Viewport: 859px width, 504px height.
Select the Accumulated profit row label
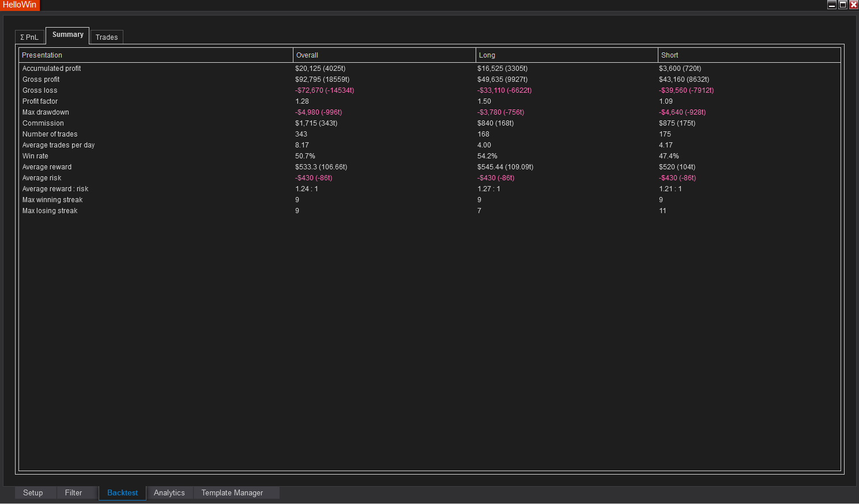pos(52,69)
